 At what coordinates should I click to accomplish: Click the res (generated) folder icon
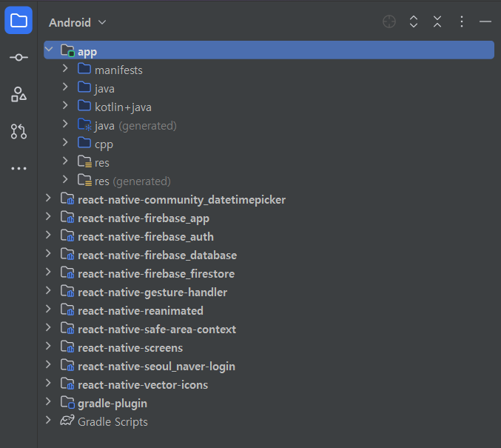point(84,180)
